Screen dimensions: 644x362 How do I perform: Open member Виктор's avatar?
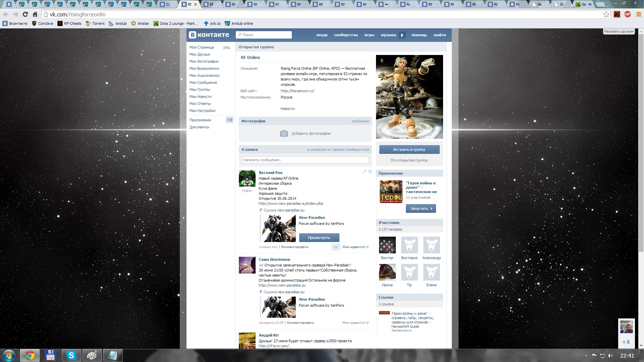[387, 245]
